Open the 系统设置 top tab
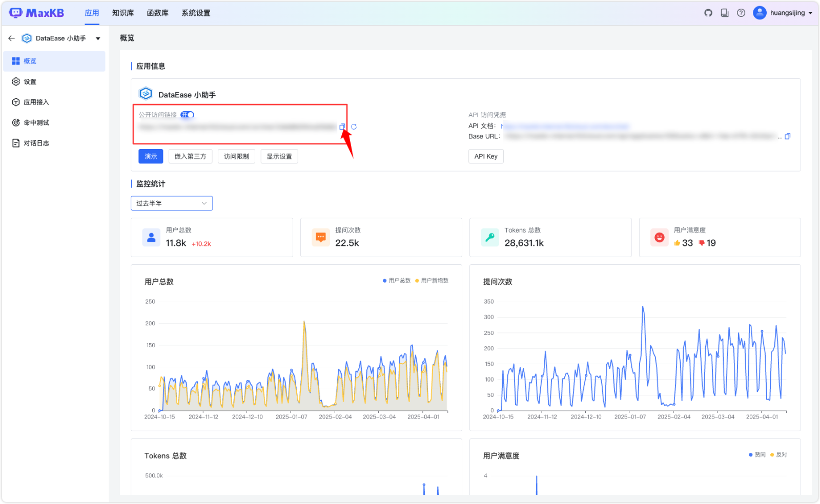The image size is (820, 504). [196, 13]
